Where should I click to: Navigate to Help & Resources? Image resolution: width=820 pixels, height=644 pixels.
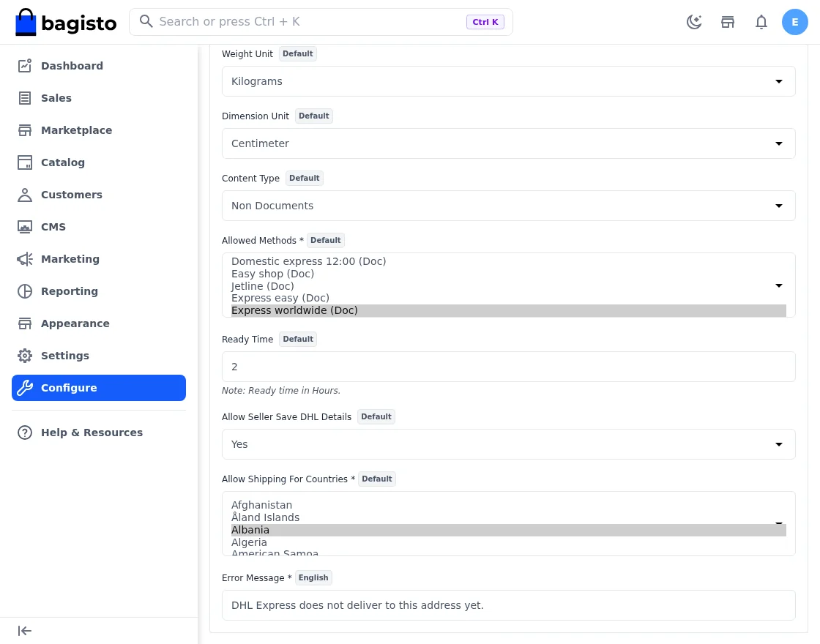(x=98, y=433)
